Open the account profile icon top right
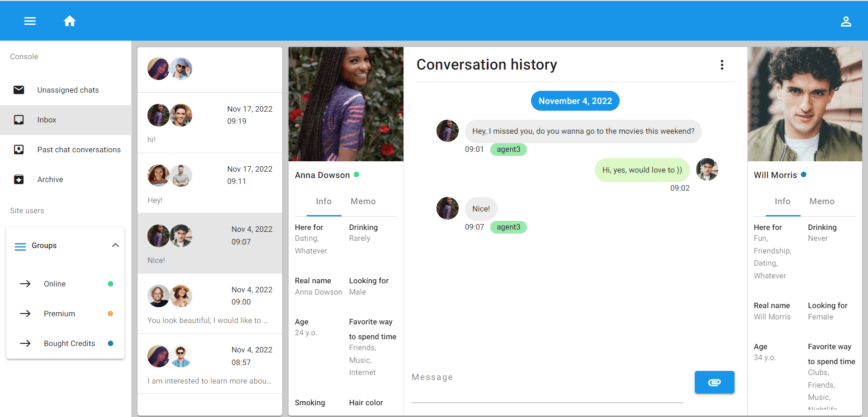This screenshot has width=868, height=417. point(846,21)
